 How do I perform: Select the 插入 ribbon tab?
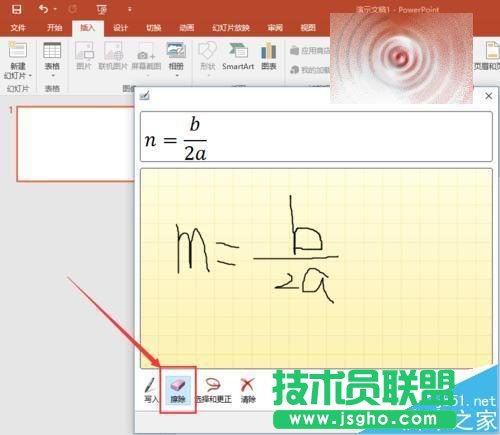pyautogui.click(x=87, y=28)
